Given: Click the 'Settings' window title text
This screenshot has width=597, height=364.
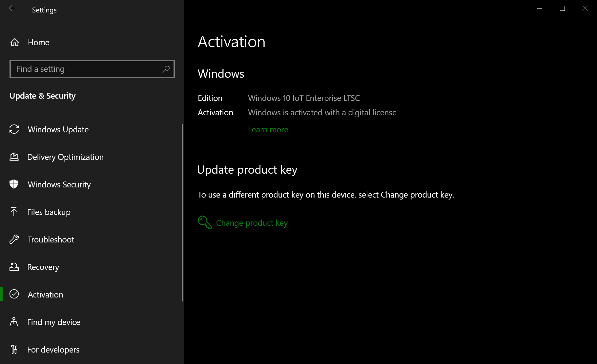Looking at the screenshot, I should click(x=44, y=10).
